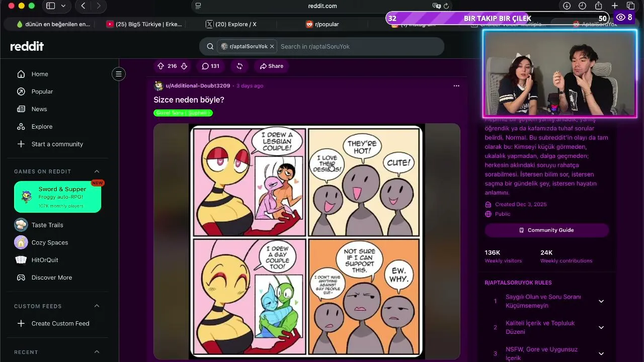Switch to the 'r/popular' tab
This screenshot has height=362, width=644.
coord(323,24)
